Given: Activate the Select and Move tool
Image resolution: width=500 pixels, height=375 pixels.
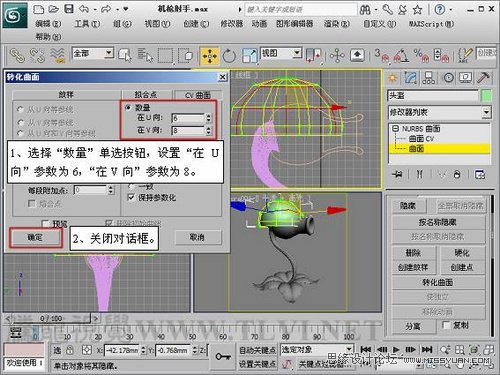Looking at the screenshot, I should (x=209, y=56).
